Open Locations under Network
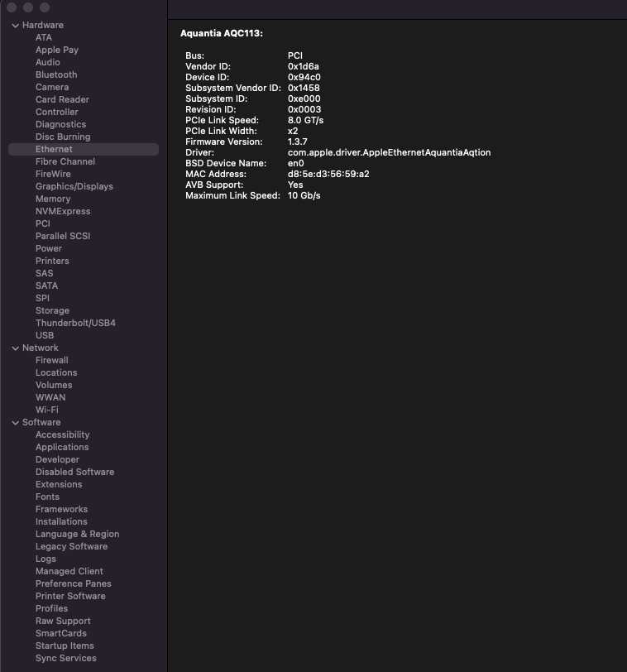The width and height of the screenshot is (627, 672). pos(56,373)
